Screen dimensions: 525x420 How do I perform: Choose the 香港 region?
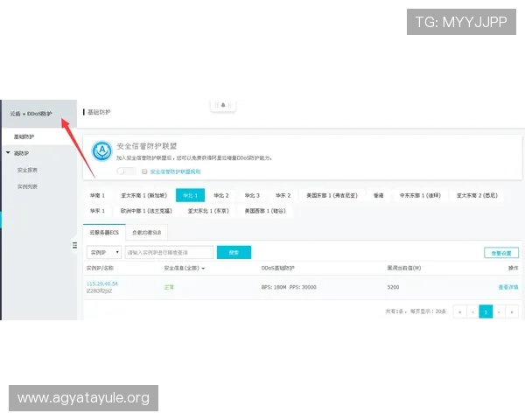pos(378,195)
